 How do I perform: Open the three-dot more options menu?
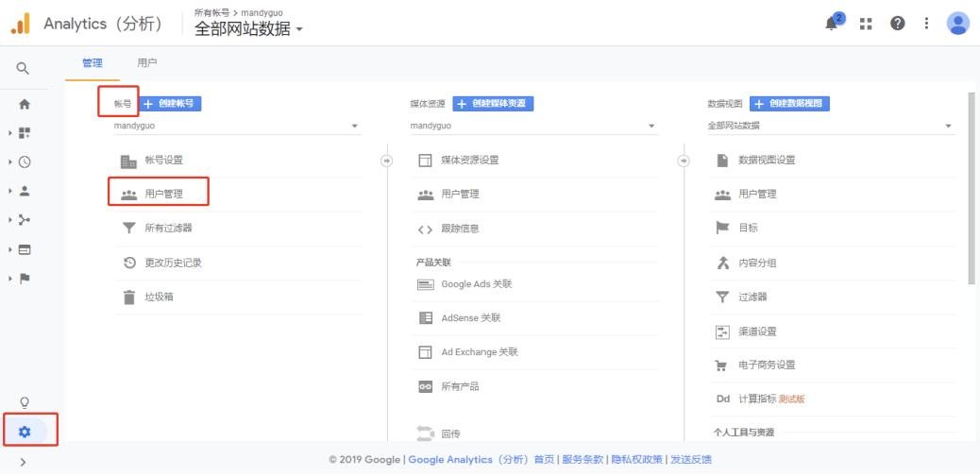coord(927,24)
